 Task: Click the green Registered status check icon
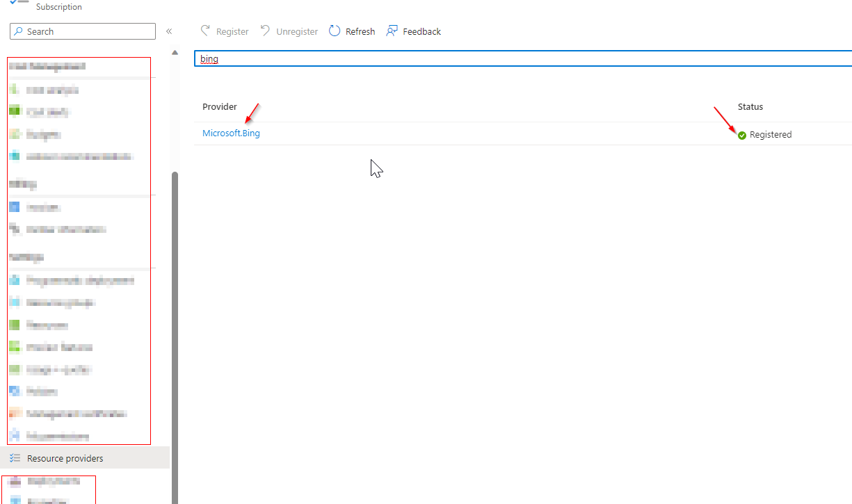(x=742, y=135)
